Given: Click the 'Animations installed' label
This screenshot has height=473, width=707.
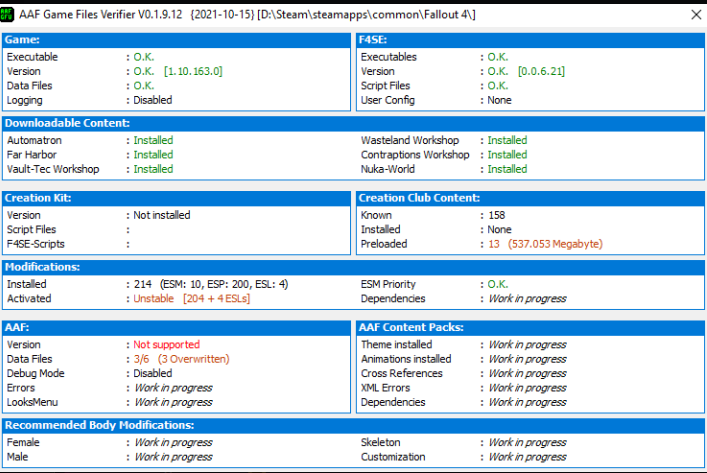Looking at the screenshot, I should tap(406, 359).
